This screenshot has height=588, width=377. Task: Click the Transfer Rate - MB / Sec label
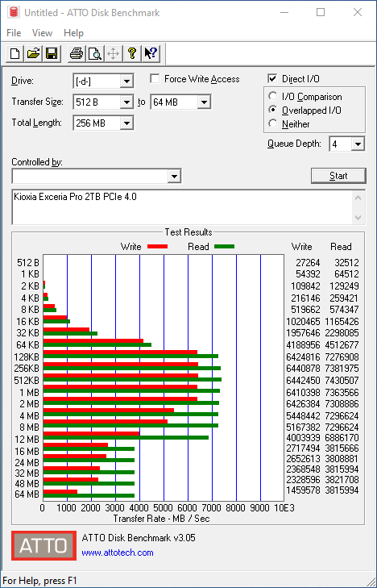[x=161, y=519]
